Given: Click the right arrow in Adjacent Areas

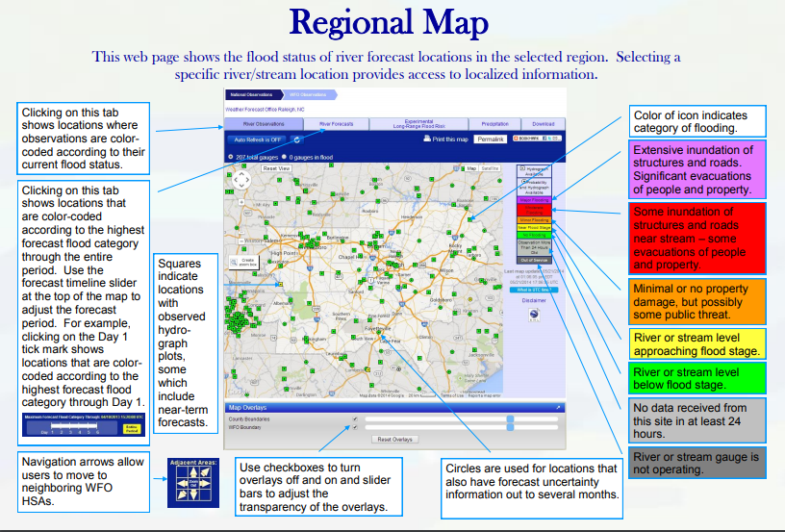Looking at the screenshot, I should 205,484.
